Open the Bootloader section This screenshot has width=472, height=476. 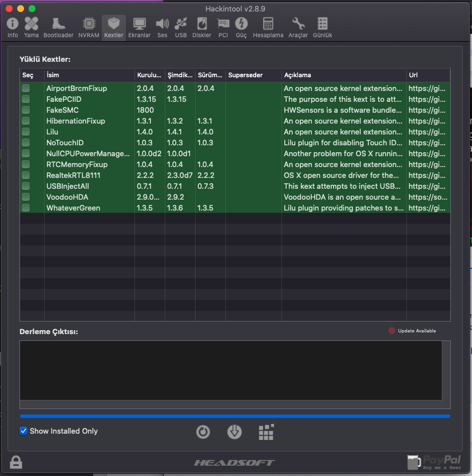[x=58, y=27]
